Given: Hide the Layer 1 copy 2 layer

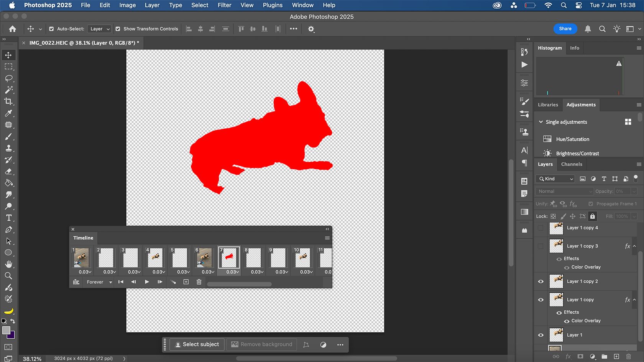Looking at the screenshot, I should click(x=540, y=281).
